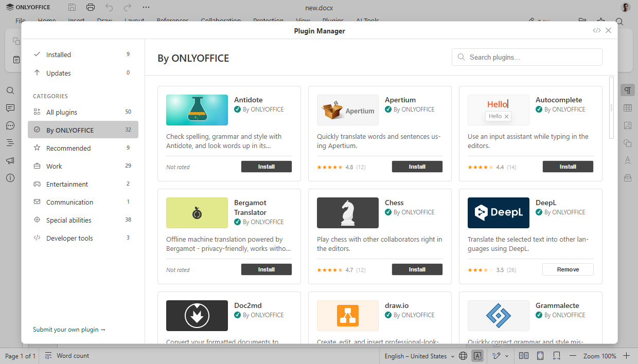The height and width of the screenshot is (364, 638).
Task: Select the All plugins category
Action: (x=83, y=112)
